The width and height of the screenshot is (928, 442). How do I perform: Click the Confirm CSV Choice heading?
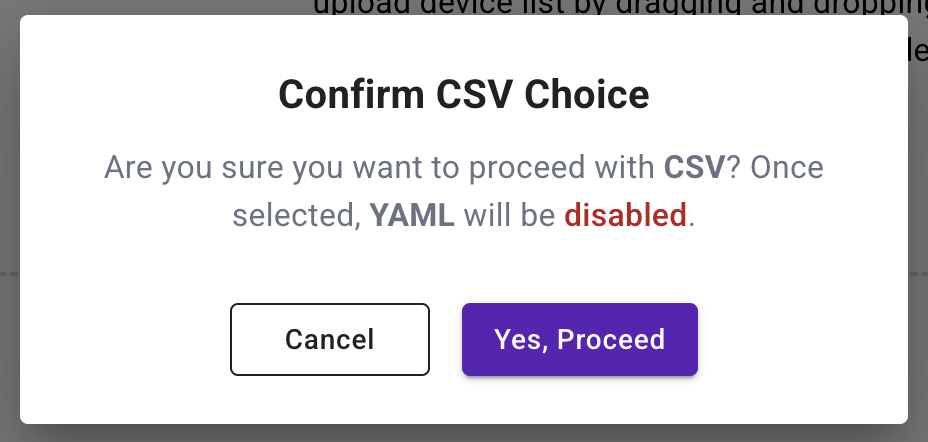point(464,95)
